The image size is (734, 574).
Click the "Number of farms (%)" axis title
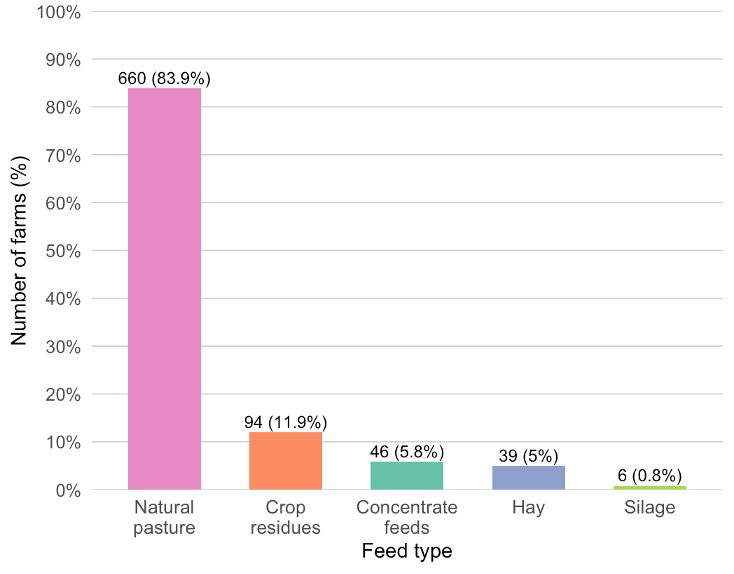[19, 250]
